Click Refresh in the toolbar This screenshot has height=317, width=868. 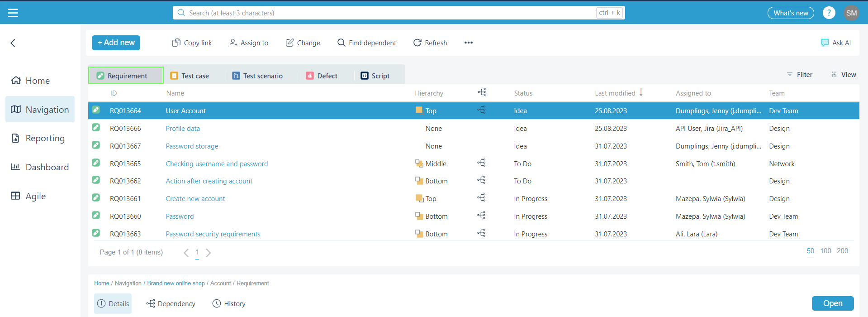[430, 43]
